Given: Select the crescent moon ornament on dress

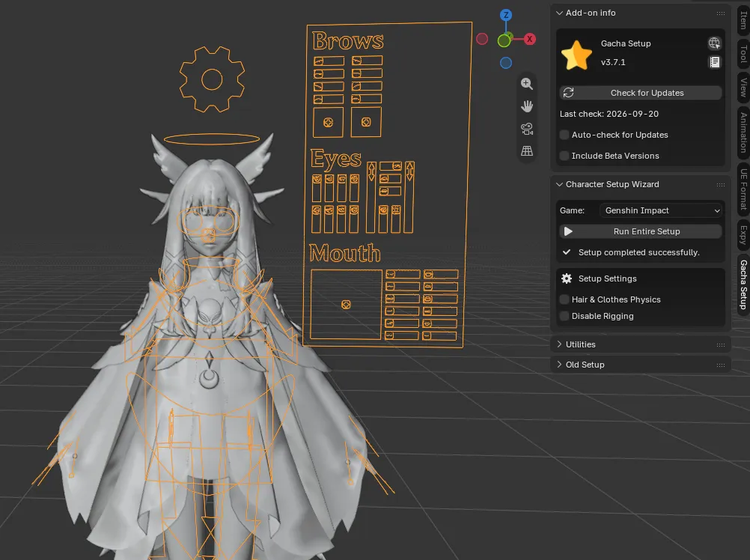Looking at the screenshot, I should click(209, 378).
